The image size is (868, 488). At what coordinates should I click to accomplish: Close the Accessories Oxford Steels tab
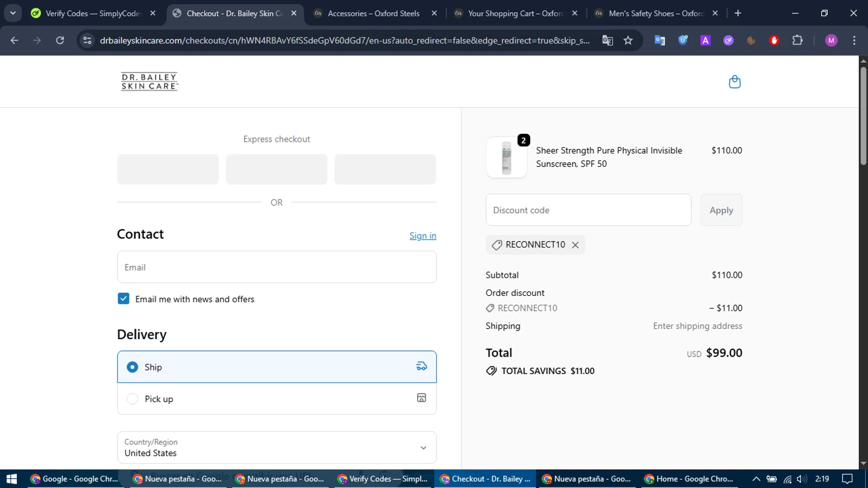coord(434,13)
